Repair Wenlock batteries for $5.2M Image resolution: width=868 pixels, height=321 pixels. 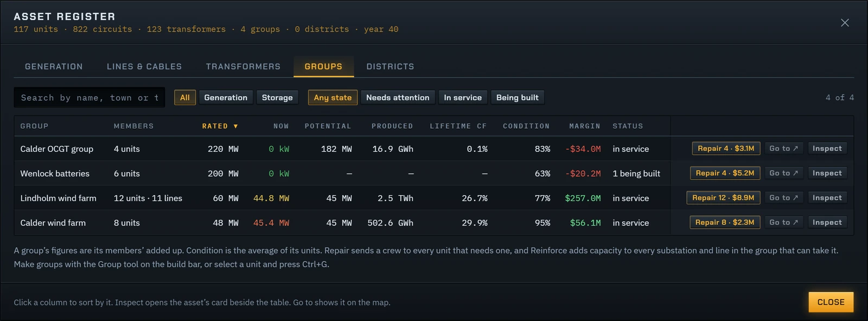[725, 173]
